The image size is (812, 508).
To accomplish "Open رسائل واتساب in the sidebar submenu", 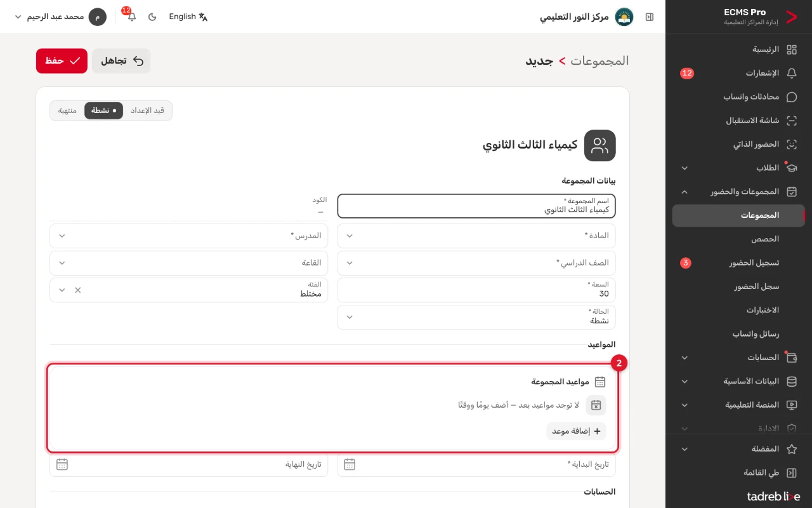I will [738, 334].
